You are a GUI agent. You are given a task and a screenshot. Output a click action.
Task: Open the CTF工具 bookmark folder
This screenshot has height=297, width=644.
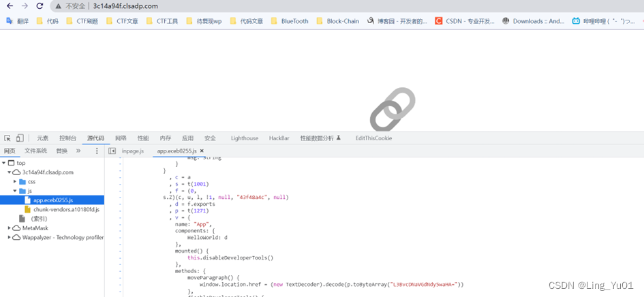pos(162,21)
